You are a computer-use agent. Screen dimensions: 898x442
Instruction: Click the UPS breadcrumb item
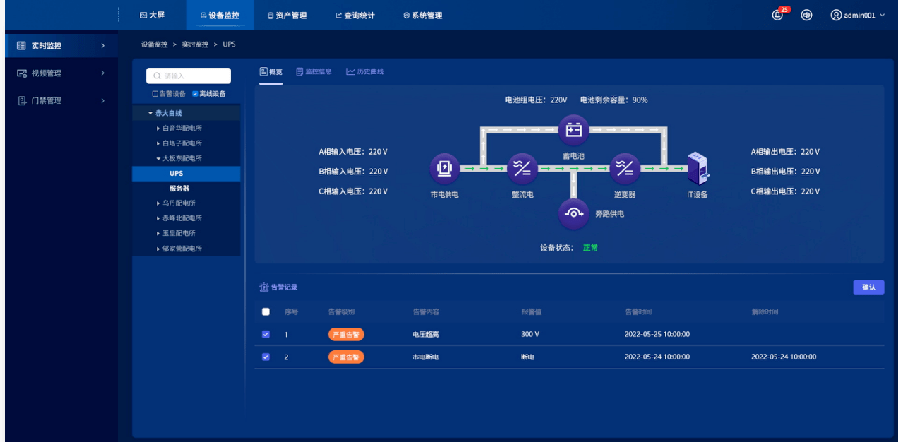(x=229, y=44)
